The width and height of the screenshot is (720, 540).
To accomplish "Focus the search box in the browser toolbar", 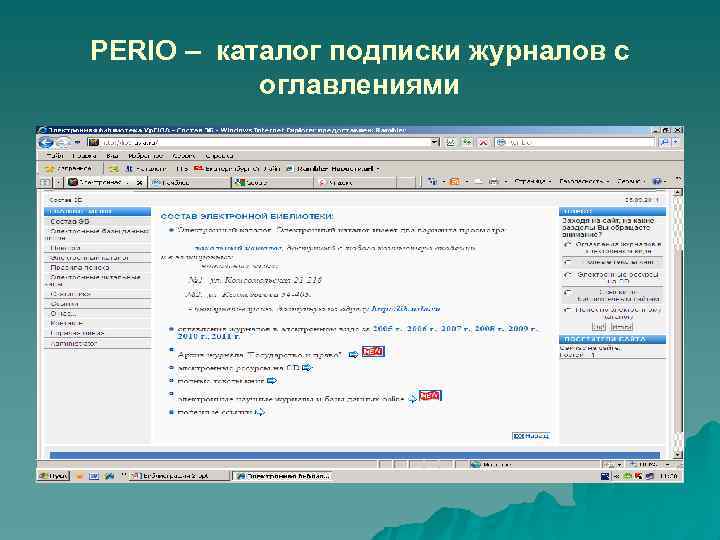I will pos(575,143).
